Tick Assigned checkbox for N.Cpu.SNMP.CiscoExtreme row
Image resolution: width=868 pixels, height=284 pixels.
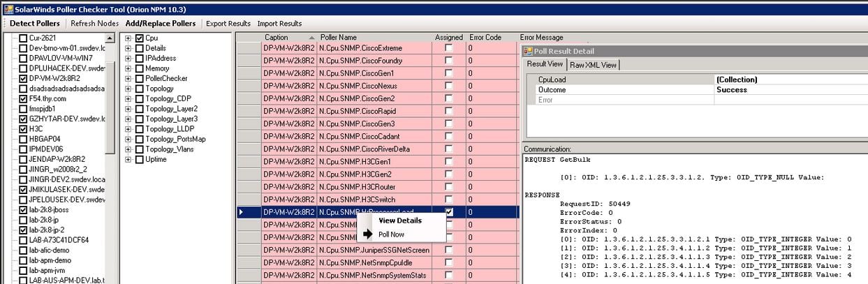[448, 48]
